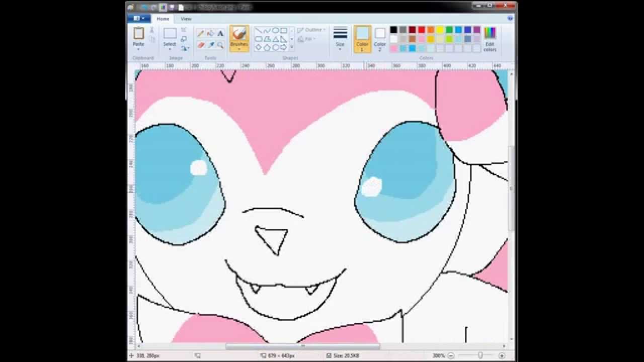
Task: Select the Pencil tool
Action: (x=201, y=34)
